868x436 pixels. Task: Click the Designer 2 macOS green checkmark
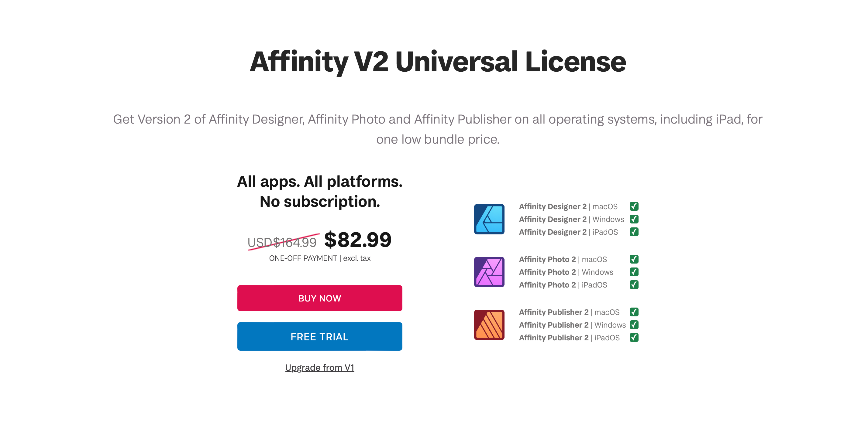634,206
